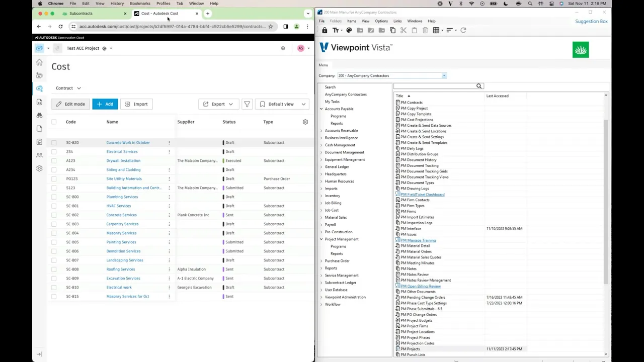The height and width of the screenshot is (362, 644).
Task: Click the Import button
Action: tap(136, 104)
